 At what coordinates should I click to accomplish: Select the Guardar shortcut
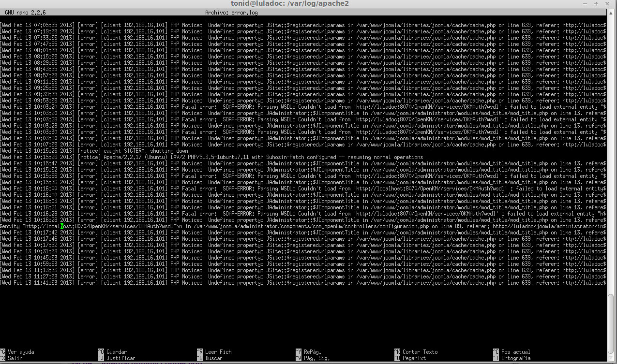click(116, 352)
